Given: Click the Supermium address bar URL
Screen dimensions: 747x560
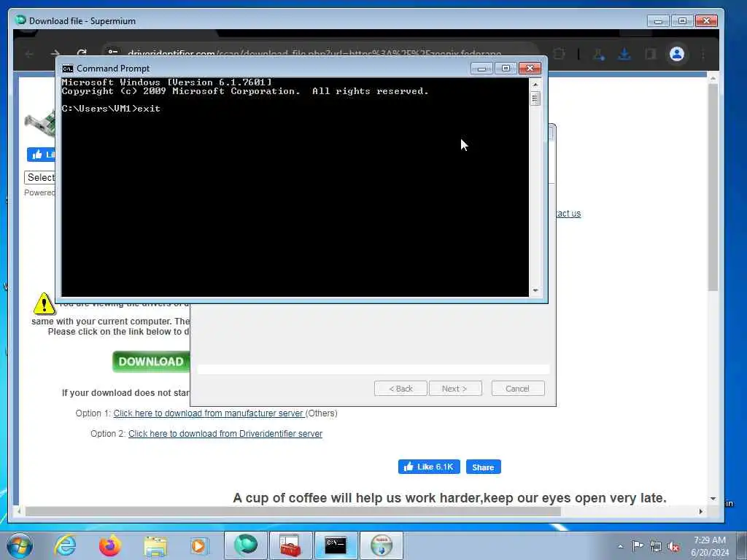Looking at the screenshot, I should 314,53.
